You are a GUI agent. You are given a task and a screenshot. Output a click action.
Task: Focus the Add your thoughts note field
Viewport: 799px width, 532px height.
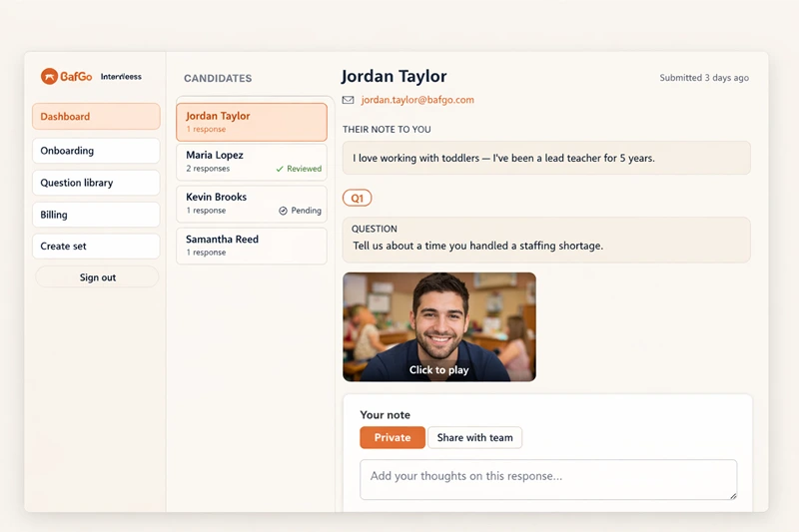(548, 479)
